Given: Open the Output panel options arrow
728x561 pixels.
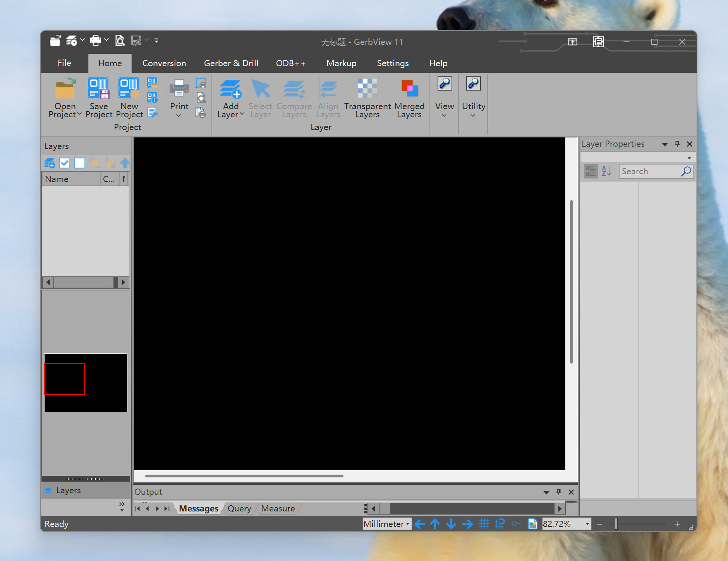Looking at the screenshot, I should pyautogui.click(x=546, y=492).
